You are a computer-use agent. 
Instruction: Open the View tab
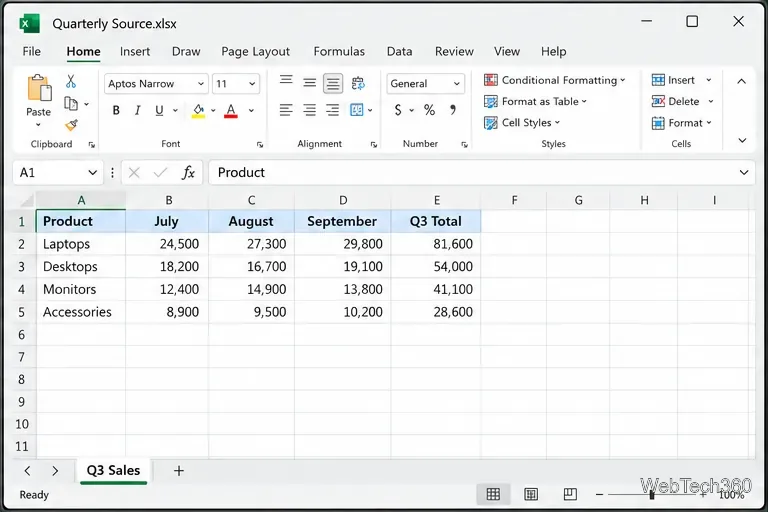click(x=506, y=51)
